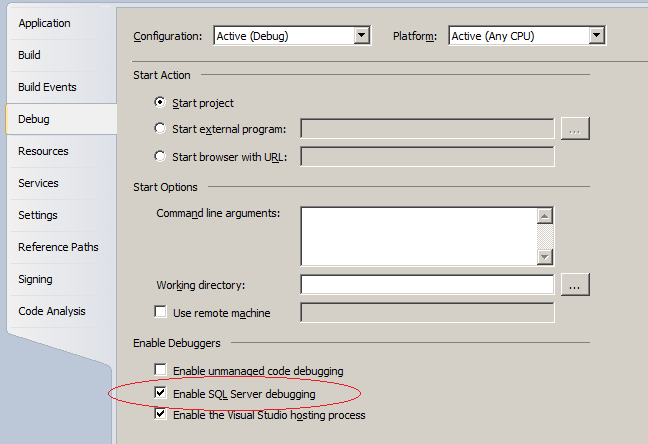Click the Enable Debuggers section label

pyautogui.click(x=177, y=343)
